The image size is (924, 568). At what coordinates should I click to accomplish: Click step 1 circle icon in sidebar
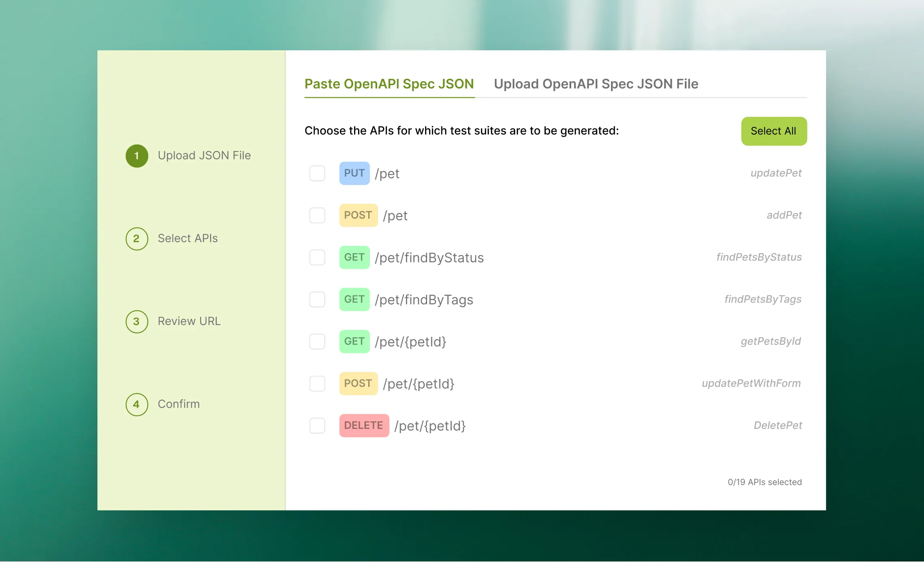point(137,156)
